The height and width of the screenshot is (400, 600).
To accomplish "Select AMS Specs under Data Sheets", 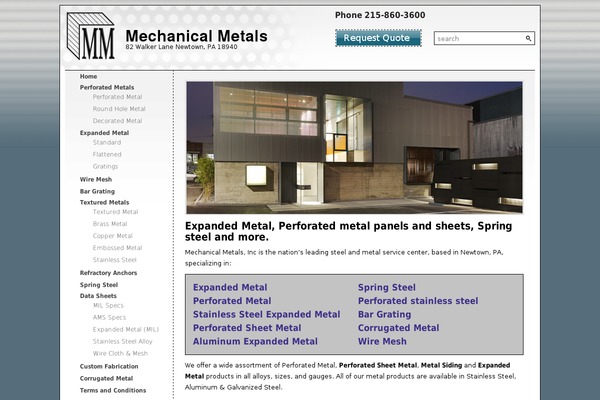I will point(109,317).
